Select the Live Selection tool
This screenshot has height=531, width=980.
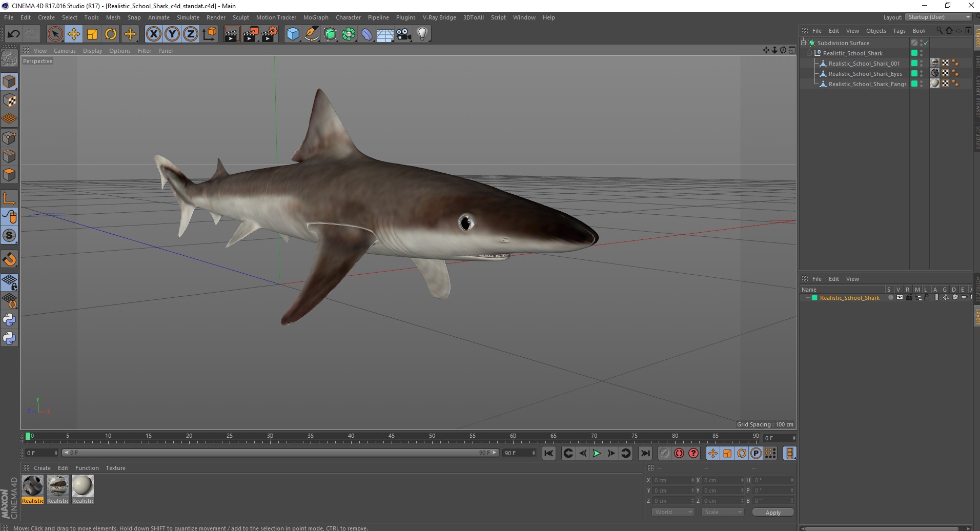coord(55,34)
